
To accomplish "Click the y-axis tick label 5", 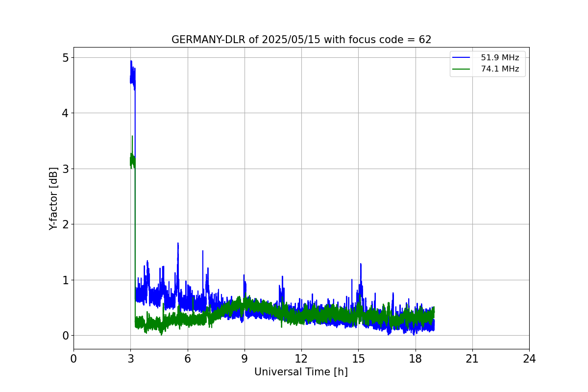I will pos(66,58).
